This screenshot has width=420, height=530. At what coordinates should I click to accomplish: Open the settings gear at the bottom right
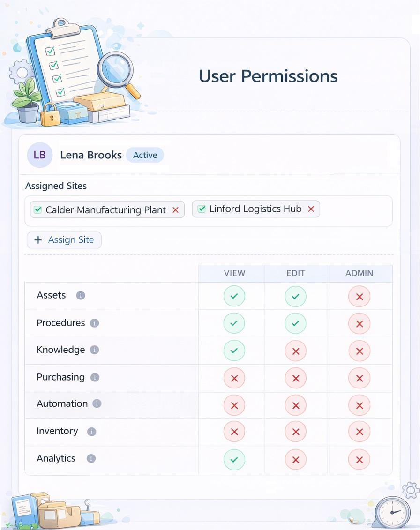pos(411,490)
